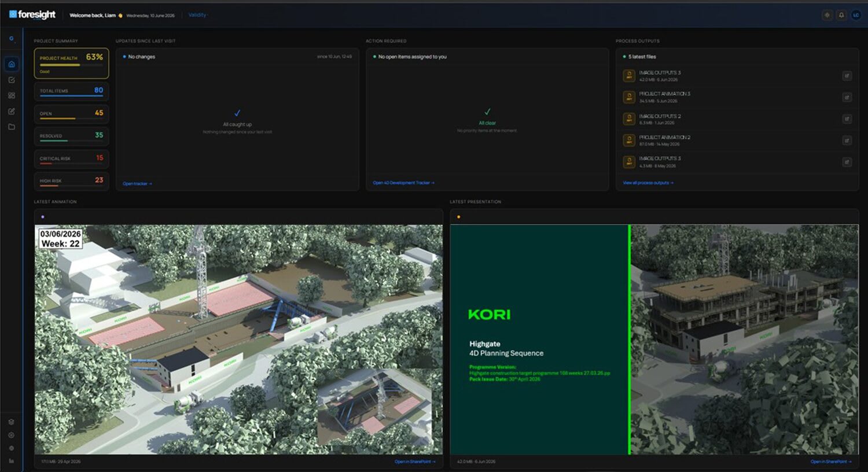868x472 pixels.
Task: Click the 'All clear' green checkmark icon
Action: click(x=487, y=112)
